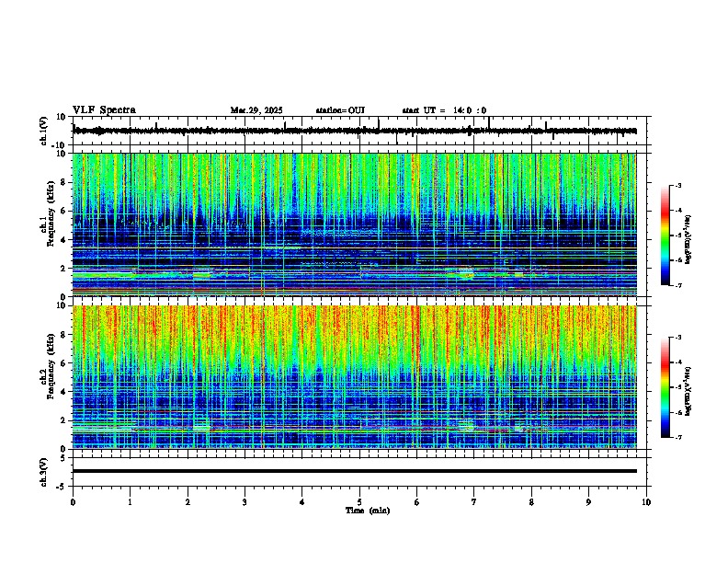
Task: Click the "-5" label on ch.1 color bar
Action: coord(677,236)
